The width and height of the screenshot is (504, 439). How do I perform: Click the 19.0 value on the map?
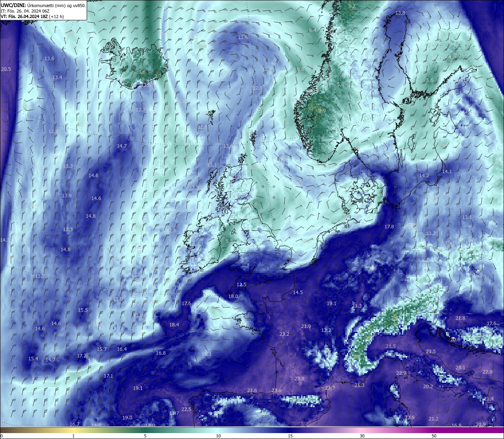point(127,418)
